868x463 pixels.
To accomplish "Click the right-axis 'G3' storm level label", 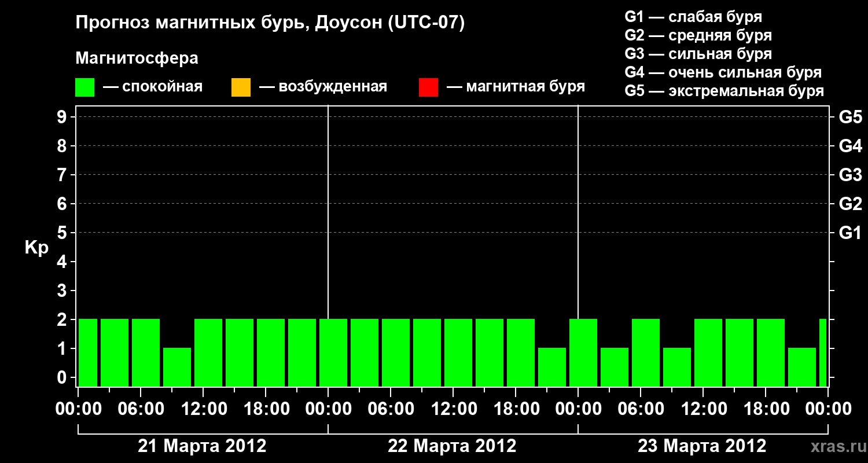I will coord(850,175).
